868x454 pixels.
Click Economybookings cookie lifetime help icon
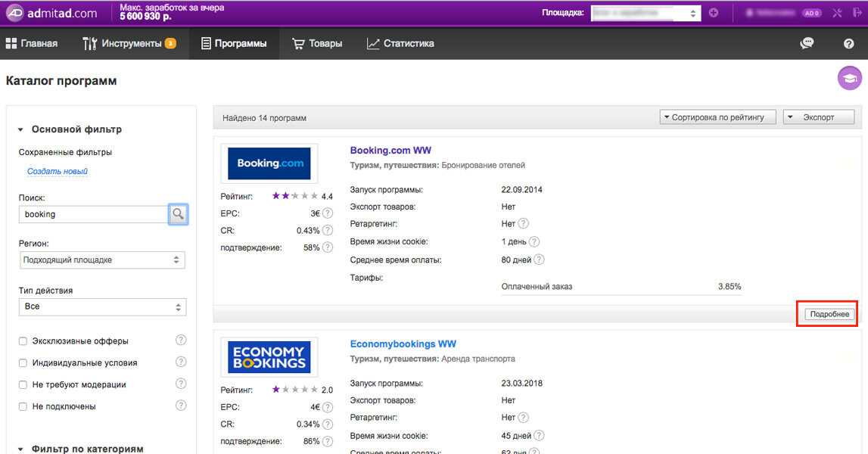point(539,435)
